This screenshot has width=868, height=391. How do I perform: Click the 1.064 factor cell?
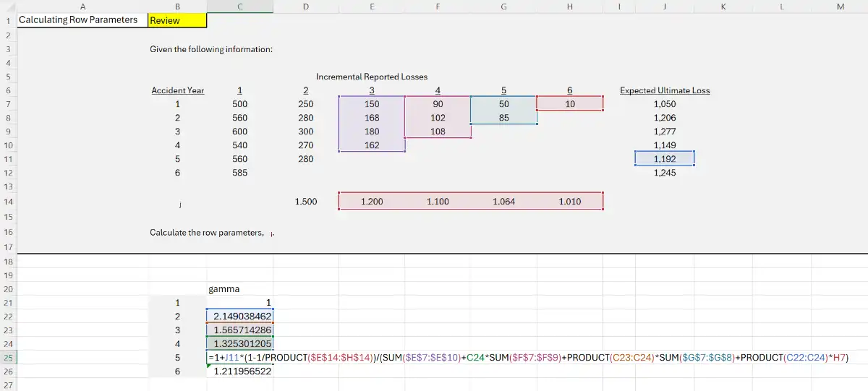(503, 202)
